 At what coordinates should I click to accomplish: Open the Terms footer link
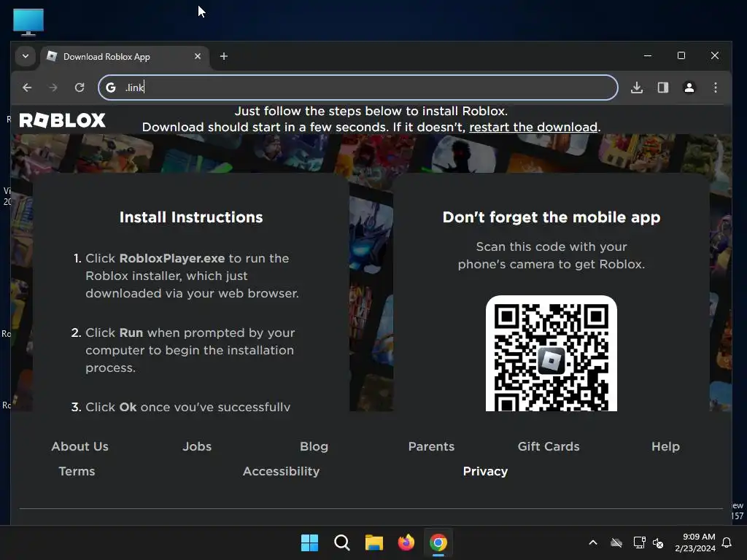(77, 472)
